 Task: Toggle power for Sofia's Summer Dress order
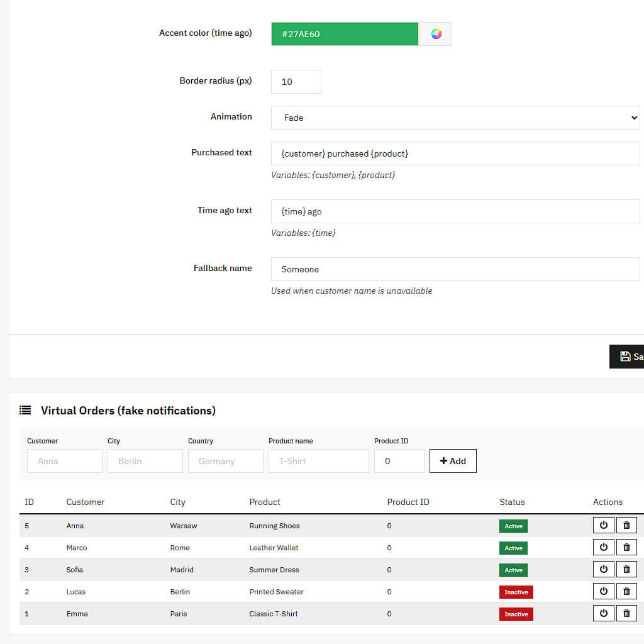coord(604,569)
